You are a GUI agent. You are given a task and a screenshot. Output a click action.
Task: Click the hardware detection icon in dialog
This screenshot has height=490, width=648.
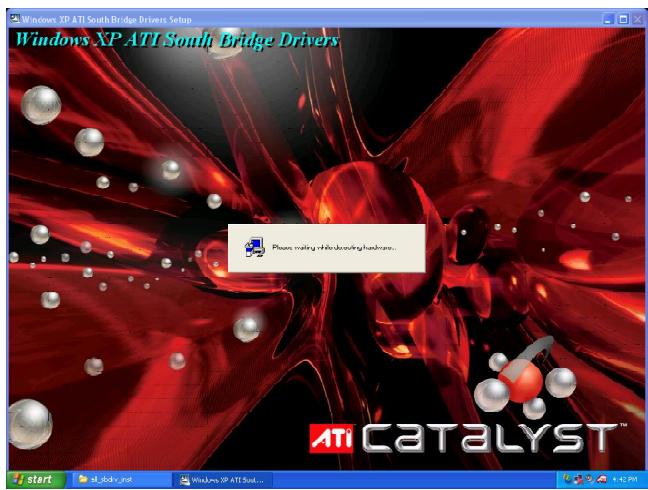point(254,247)
